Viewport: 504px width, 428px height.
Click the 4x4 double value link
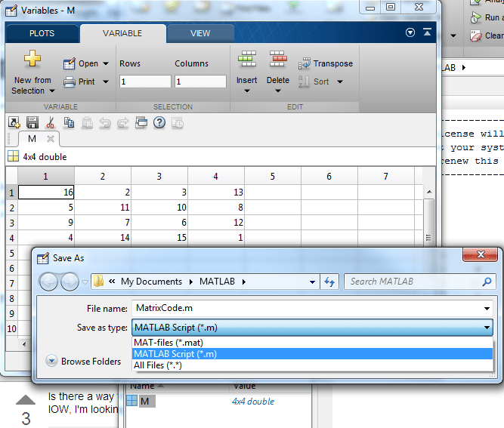pos(253,402)
